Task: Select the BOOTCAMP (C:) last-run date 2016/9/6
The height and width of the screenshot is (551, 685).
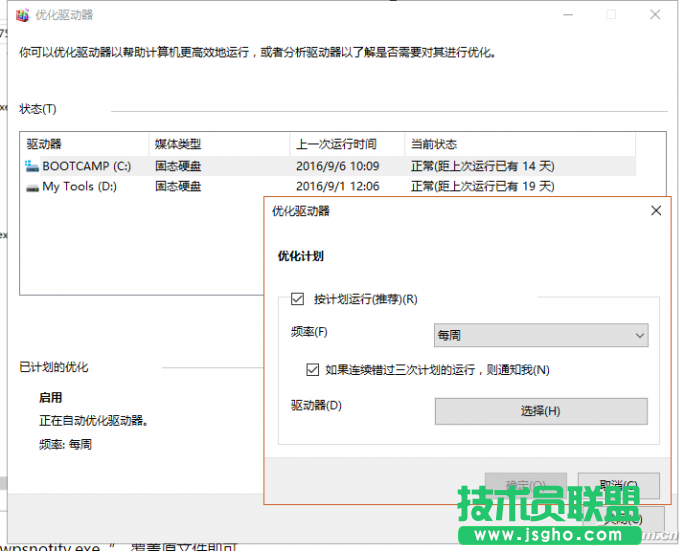Action: click(337, 166)
